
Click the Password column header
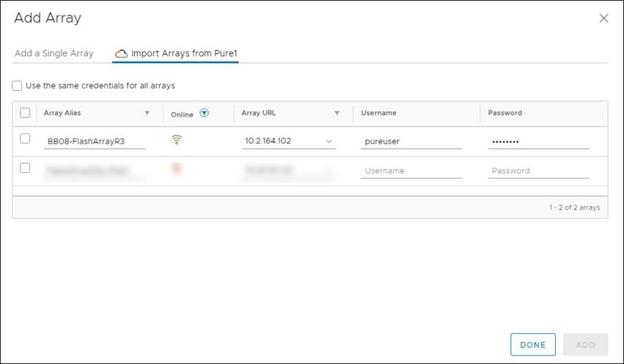point(505,113)
